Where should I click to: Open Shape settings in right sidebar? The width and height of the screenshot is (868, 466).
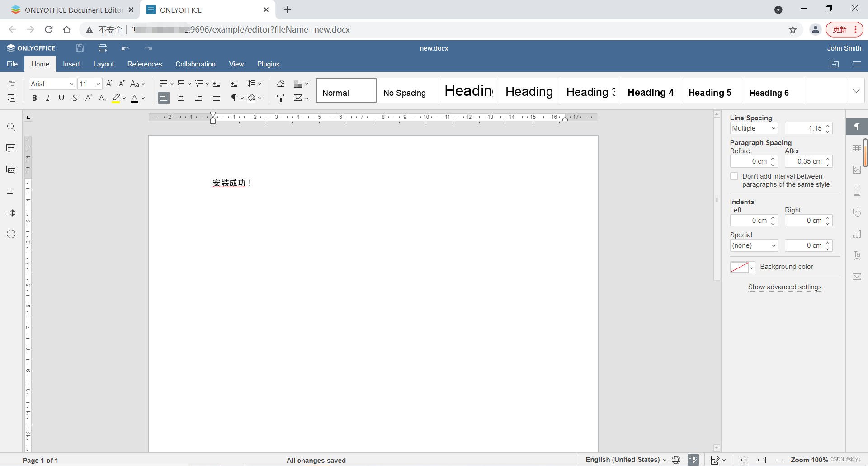click(x=857, y=213)
